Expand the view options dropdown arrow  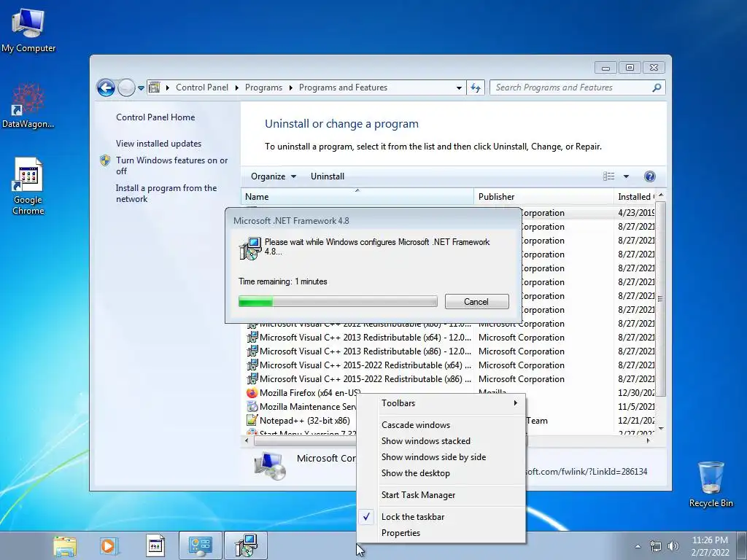pos(626,176)
